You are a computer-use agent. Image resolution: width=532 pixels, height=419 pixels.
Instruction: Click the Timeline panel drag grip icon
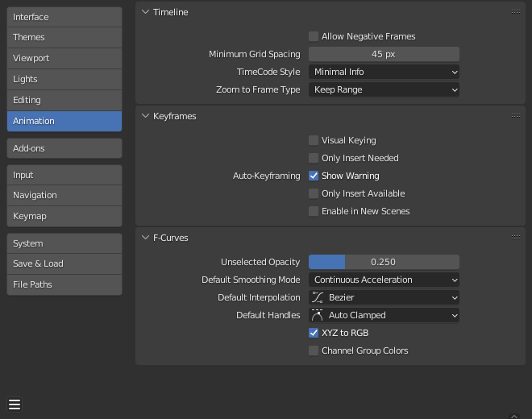515,12
